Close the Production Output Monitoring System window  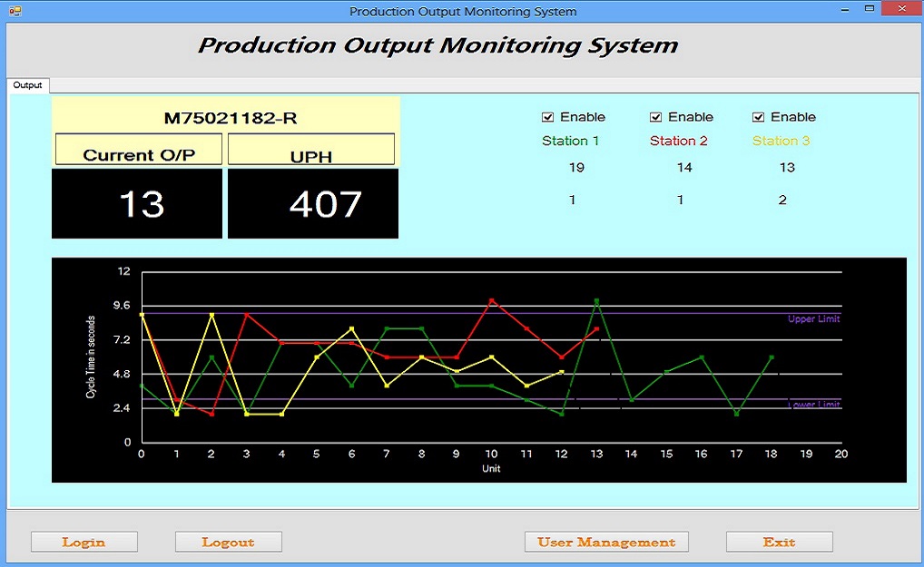pos(902,9)
